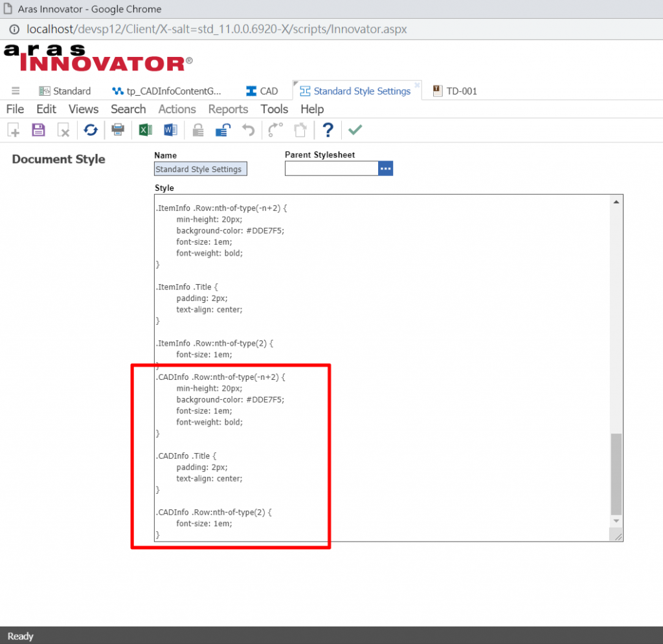Open the Search menu
Image resolution: width=663 pixels, height=644 pixels.
[x=128, y=109]
